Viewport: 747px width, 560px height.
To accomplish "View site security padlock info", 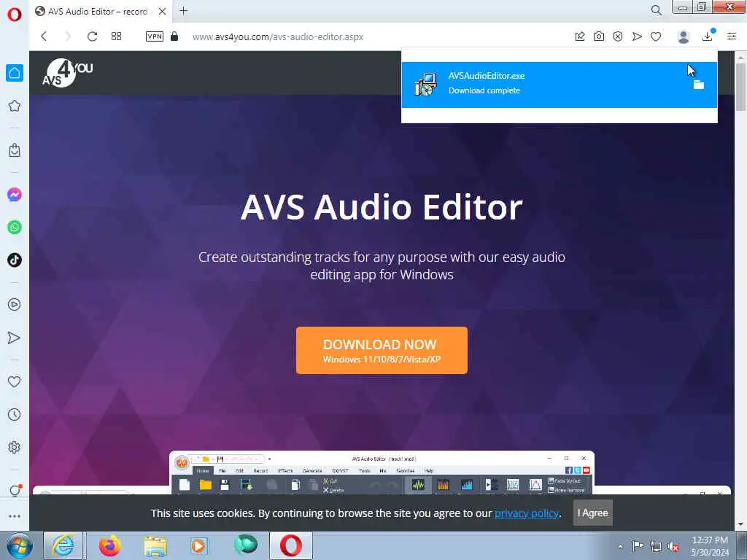I will coord(174,36).
